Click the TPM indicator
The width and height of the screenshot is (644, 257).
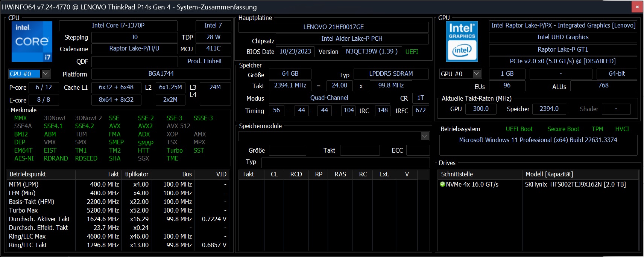597,129
